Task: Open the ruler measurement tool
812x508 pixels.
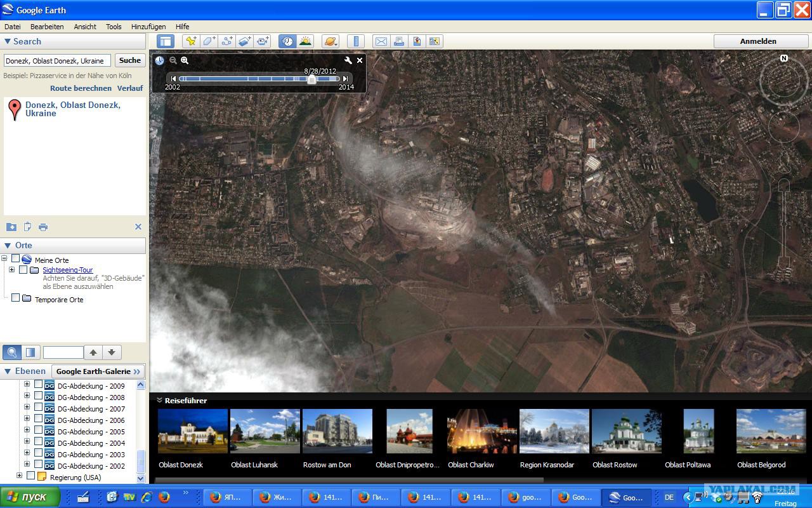Action: coord(356,41)
